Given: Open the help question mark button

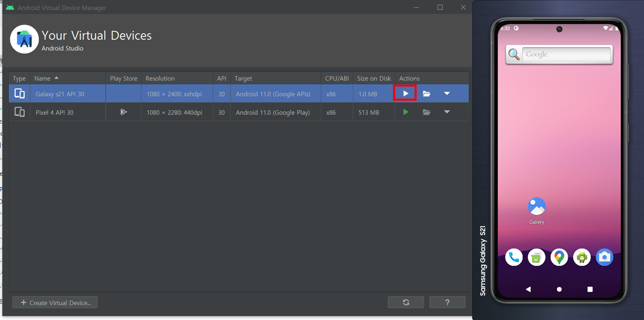Looking at the screenshot, I should point(447,302).
